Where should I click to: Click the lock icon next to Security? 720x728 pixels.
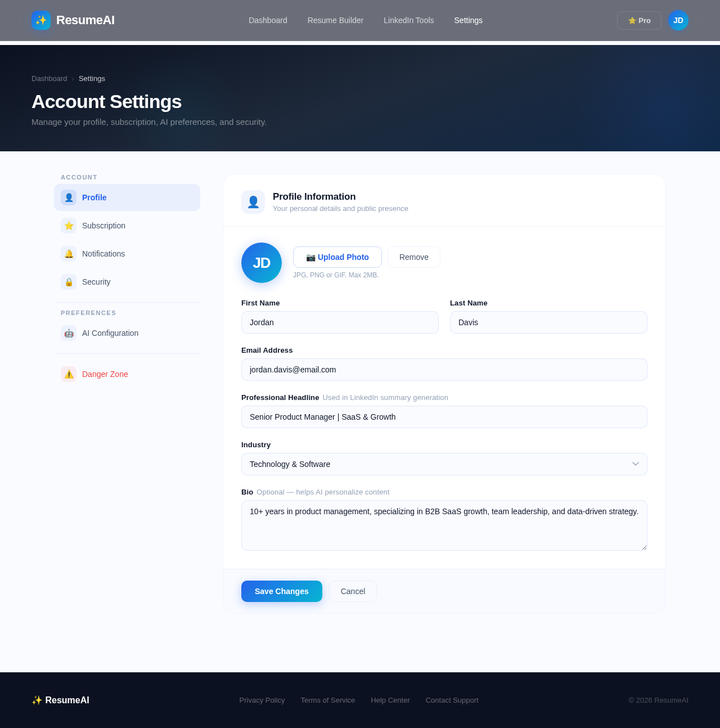[69, 282]
